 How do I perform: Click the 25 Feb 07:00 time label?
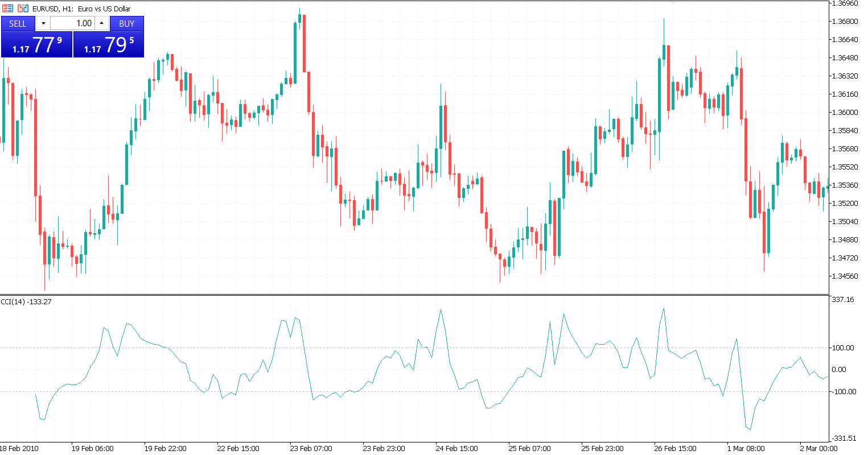click(x=530, y=449)
